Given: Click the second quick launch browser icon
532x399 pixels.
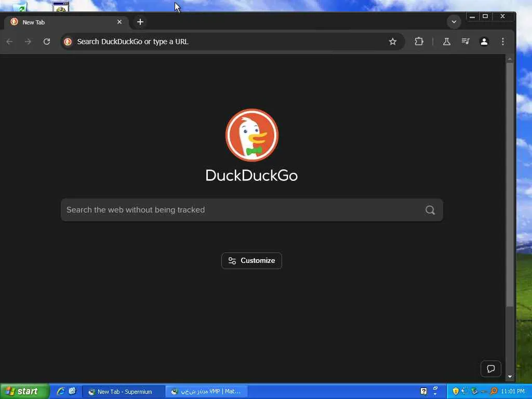Looking at the screenshot, I should 72,391.
